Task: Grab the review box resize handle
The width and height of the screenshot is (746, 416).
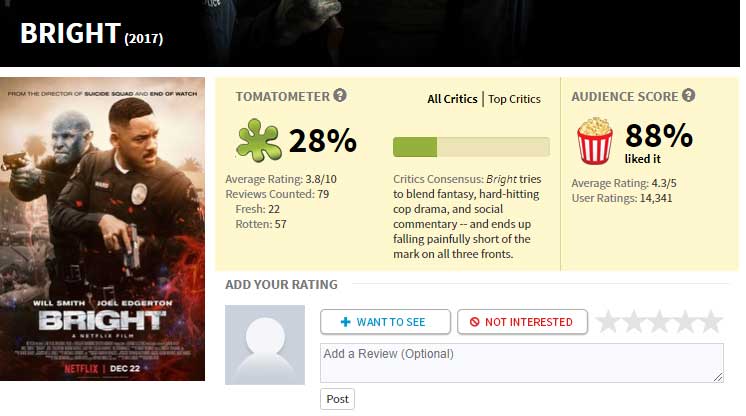Action: pos(718,377)
